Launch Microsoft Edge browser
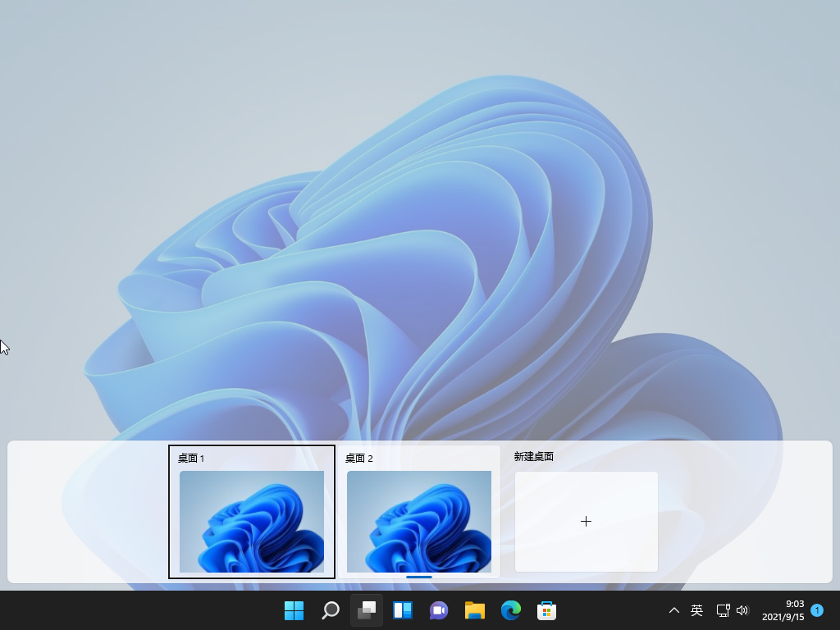Image resolution: width=840 pixels, height=630 pixels. pyautogui.click(x=511, y=610)
